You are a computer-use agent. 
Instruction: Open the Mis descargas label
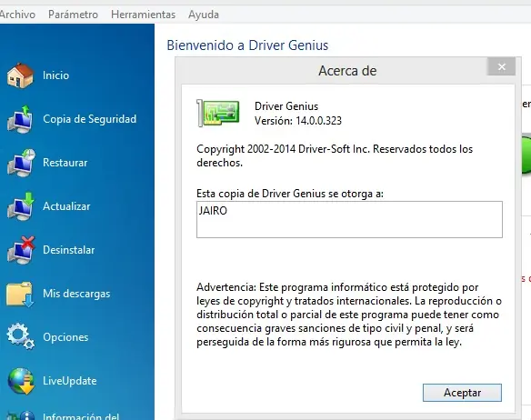click(x=76, y=294)
